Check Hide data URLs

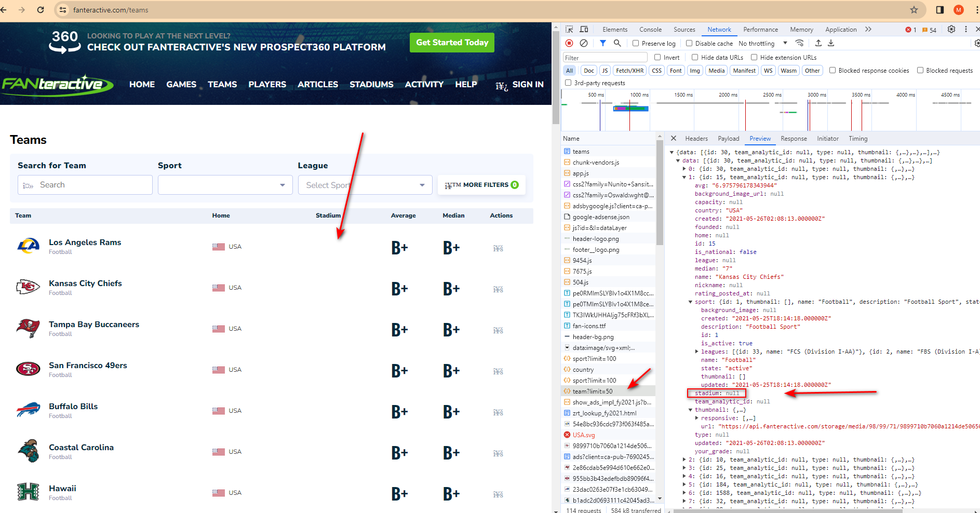[x=695, y=57]
